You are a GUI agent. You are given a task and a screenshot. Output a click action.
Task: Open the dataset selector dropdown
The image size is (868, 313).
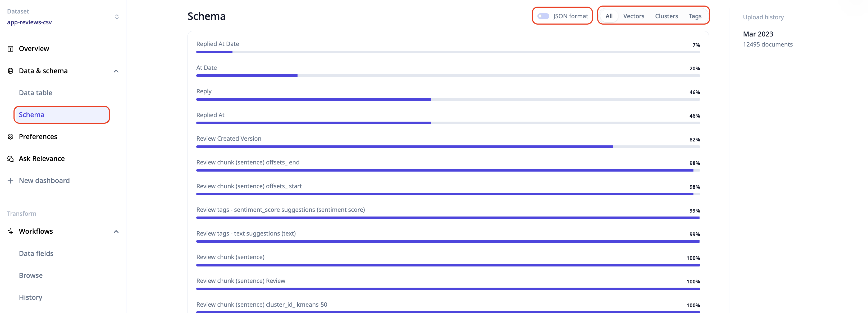pos(117,17)
